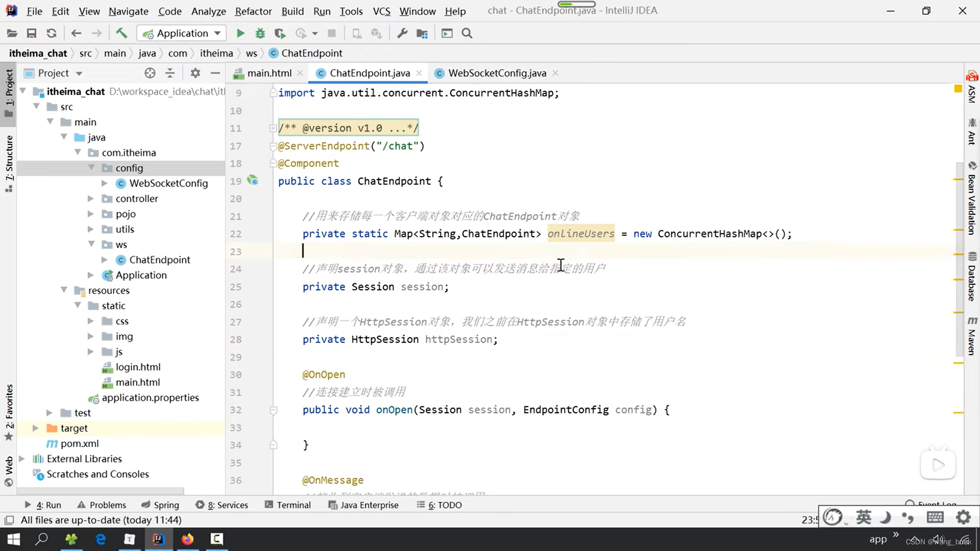Open the Refactor menu

point(253,11)
